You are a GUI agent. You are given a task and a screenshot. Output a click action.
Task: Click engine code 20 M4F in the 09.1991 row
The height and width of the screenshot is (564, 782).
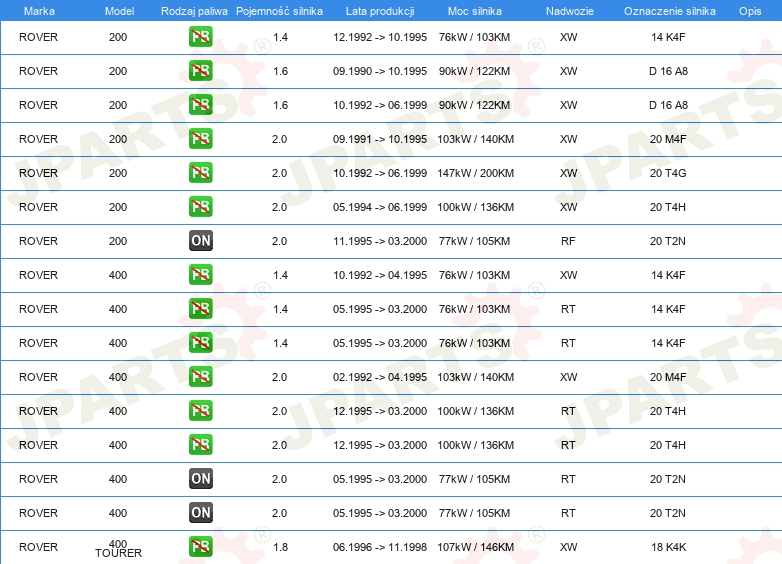[x=668, y=139]
